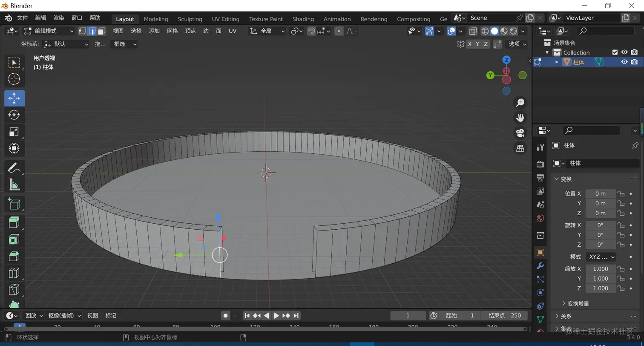The width and height of the screenshot is (644, 346).
Task: Toggle X-ray view in viewport header
Action: 473,31
